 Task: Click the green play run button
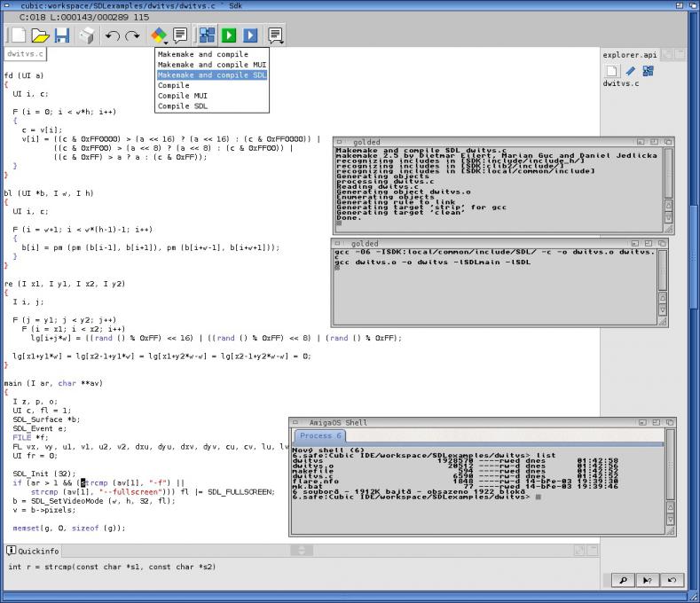click(x=229, y=35)
